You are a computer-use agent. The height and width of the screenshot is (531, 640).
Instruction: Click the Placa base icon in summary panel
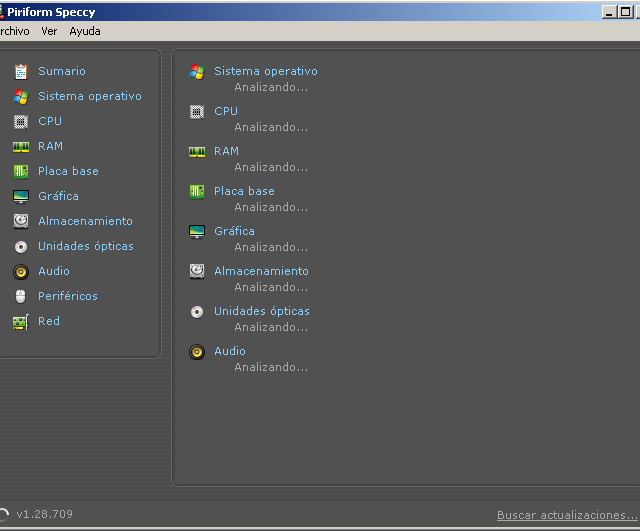[x=197, y=191]
